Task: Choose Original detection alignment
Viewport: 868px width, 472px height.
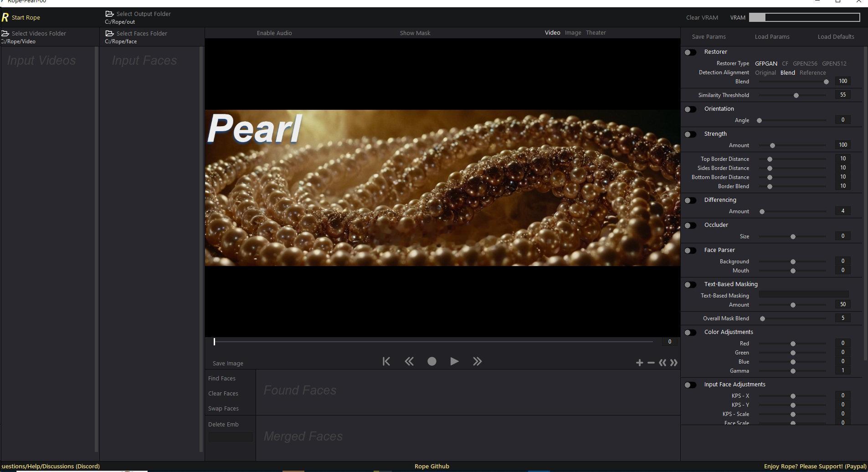Action: point(765,72)
